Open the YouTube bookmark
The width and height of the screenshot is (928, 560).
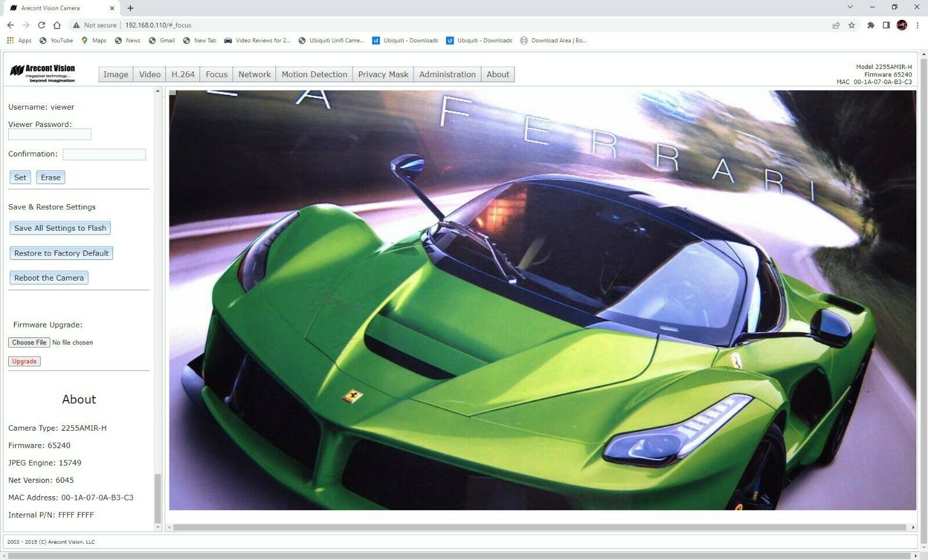[56, 41]
